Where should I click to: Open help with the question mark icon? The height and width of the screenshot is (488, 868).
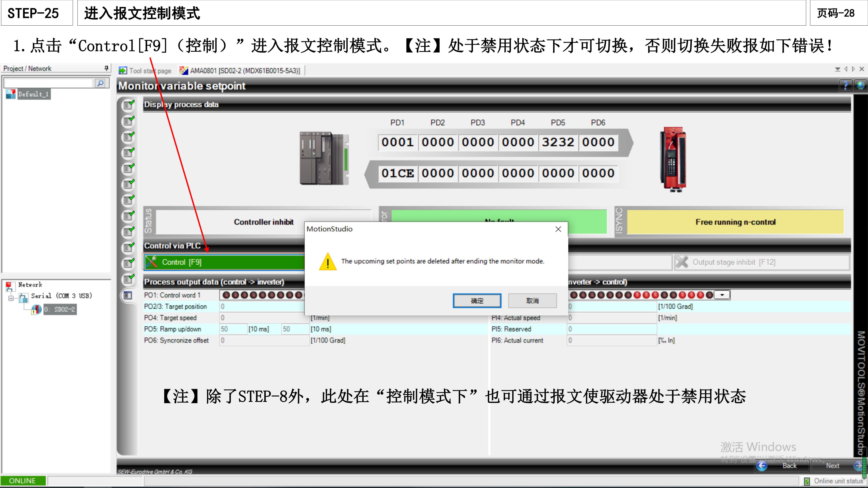click(x=845, y=85)
